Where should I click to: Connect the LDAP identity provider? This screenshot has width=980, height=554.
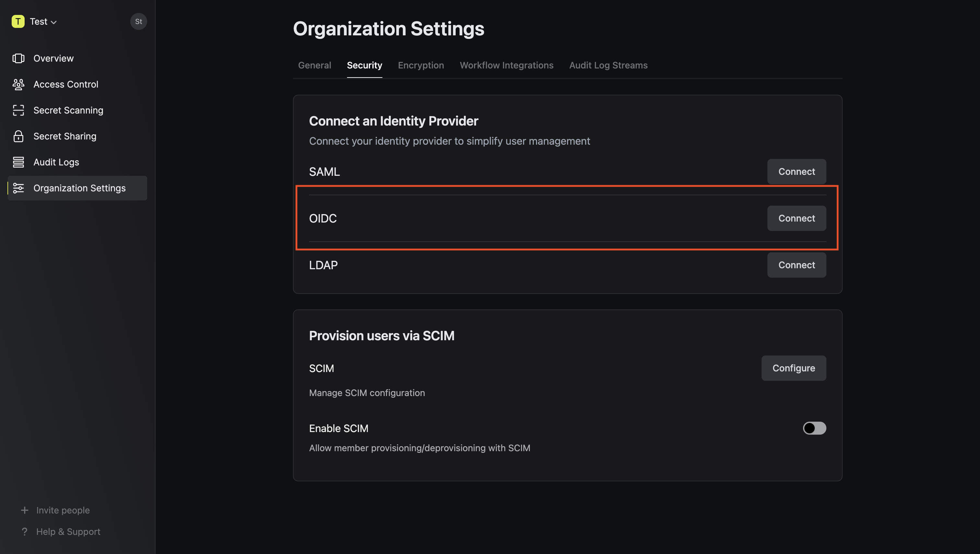click(x=796, y=265)
